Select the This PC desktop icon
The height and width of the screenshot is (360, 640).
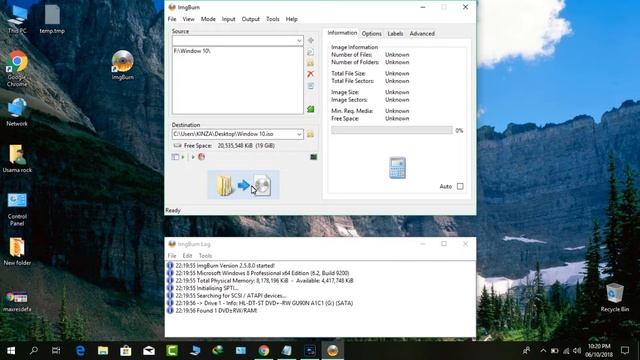pos(17,19)
